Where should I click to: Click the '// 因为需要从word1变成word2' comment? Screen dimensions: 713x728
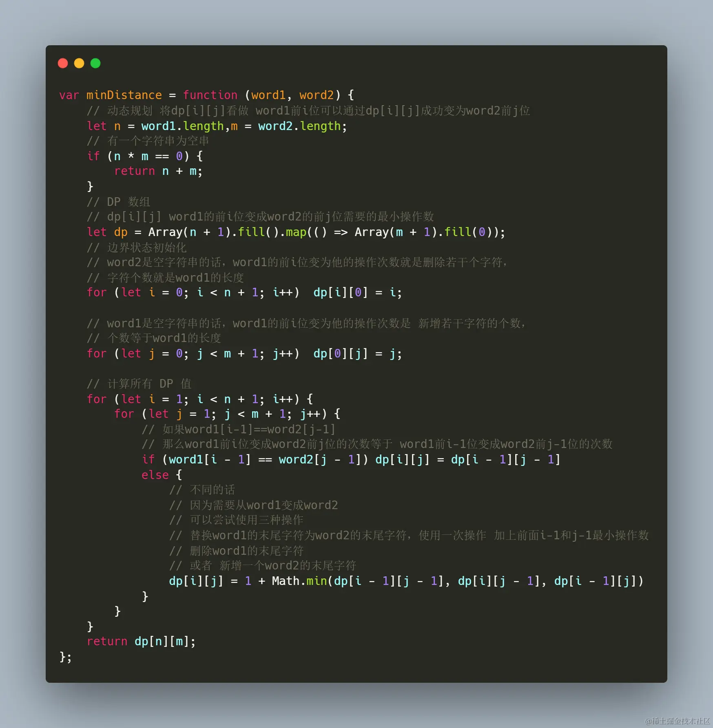point(254,505)
